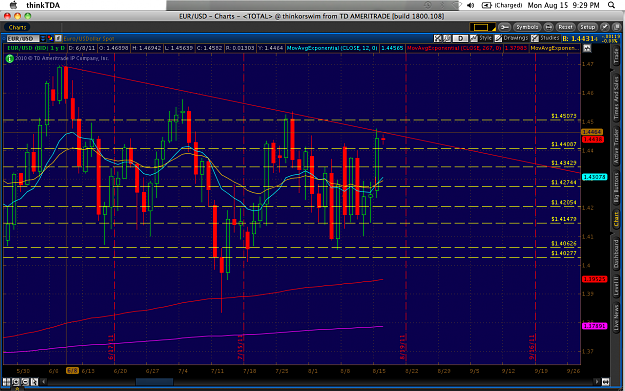Open the grid layout selector box
Screen dimensions: 625x391
[x=482, y=27]
